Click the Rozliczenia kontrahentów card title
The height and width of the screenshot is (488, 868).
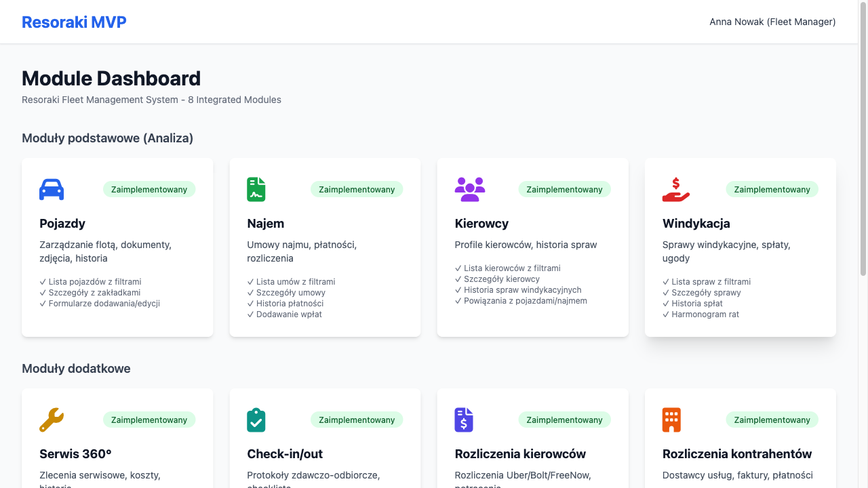(737, 454)
